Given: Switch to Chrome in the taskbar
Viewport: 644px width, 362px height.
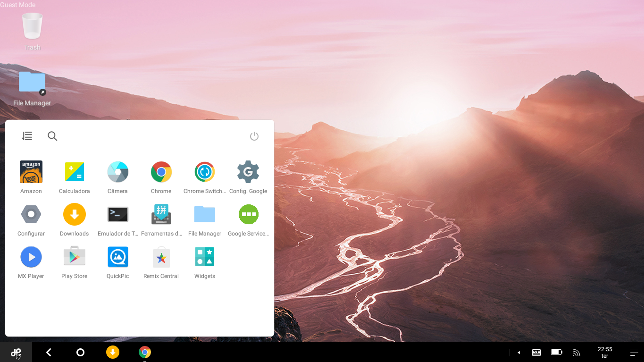Looking at the screenshot, I should [145, 352].
